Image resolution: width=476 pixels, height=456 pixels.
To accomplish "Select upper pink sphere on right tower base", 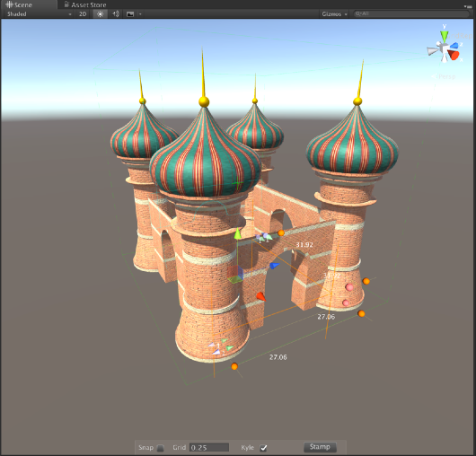I will (x=349, y=287).
